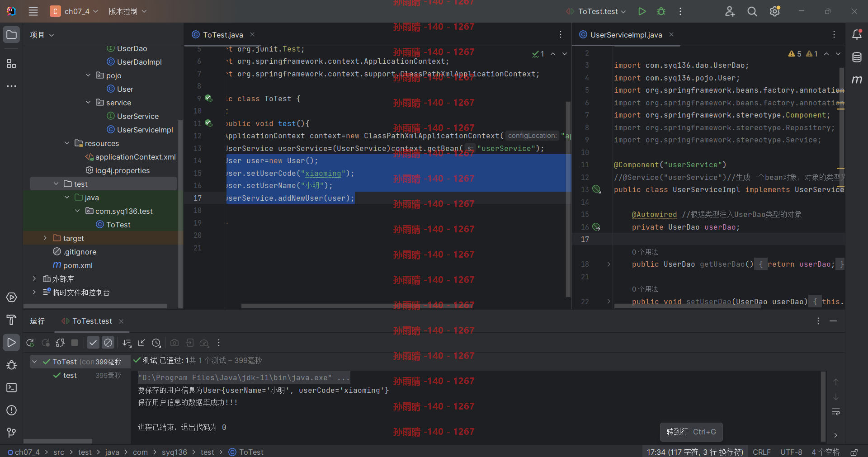Screen dimensions: 868x457
Task: Click the syq136 breadcrumb in status bar
Action: click(175, 452)
